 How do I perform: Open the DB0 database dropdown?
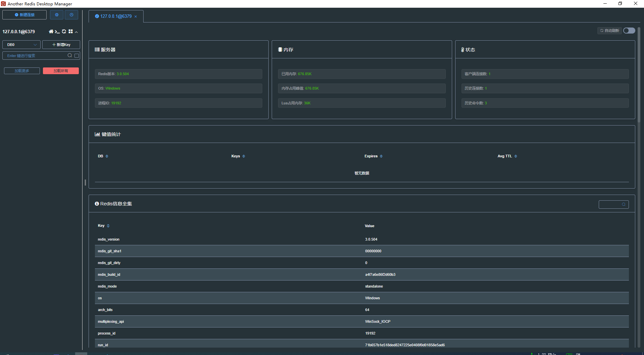(x=21, y=45)
